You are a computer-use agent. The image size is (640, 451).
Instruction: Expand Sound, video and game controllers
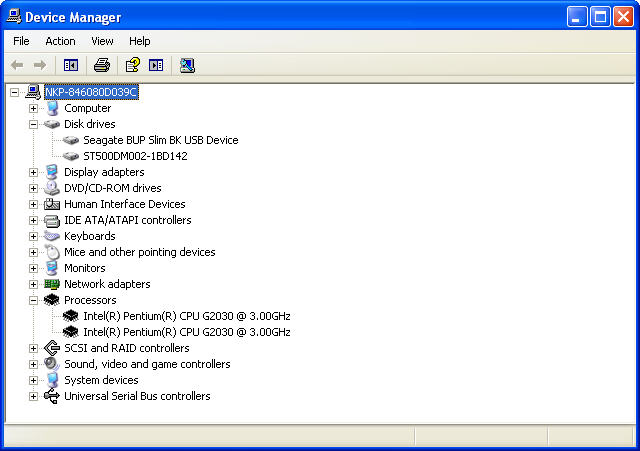(x=33, y=364)
